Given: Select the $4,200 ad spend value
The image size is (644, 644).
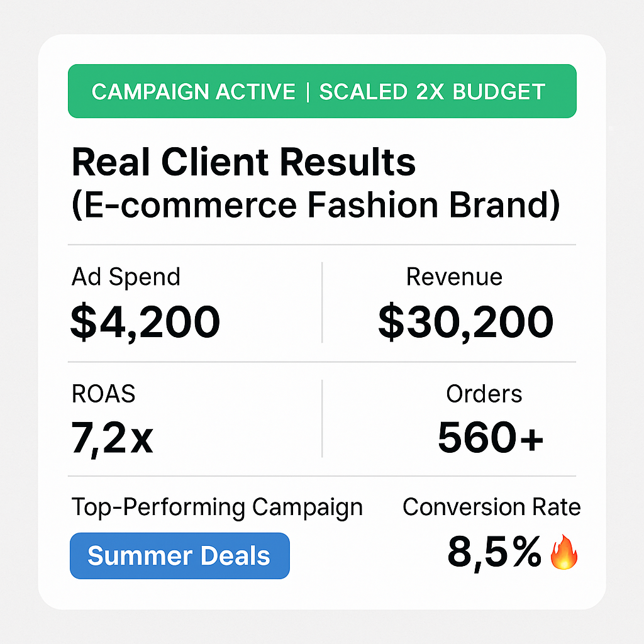Looking at the screenshot, I should click(x=145, y=321).
